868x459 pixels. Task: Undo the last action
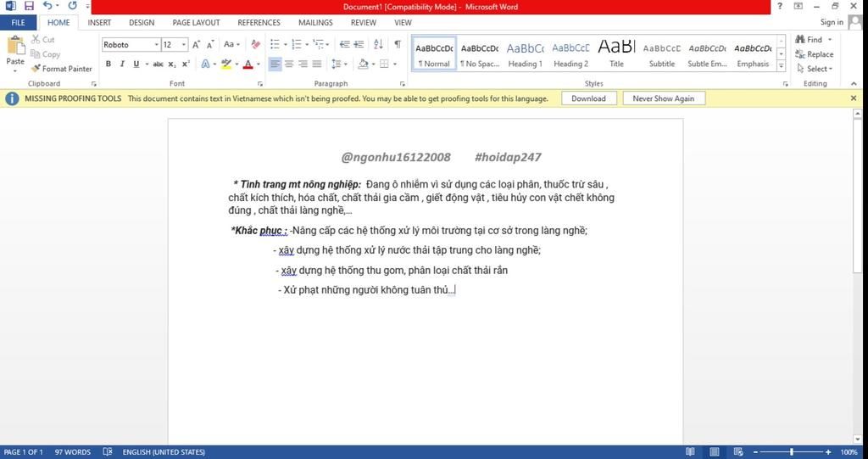(x=47, y=6)
